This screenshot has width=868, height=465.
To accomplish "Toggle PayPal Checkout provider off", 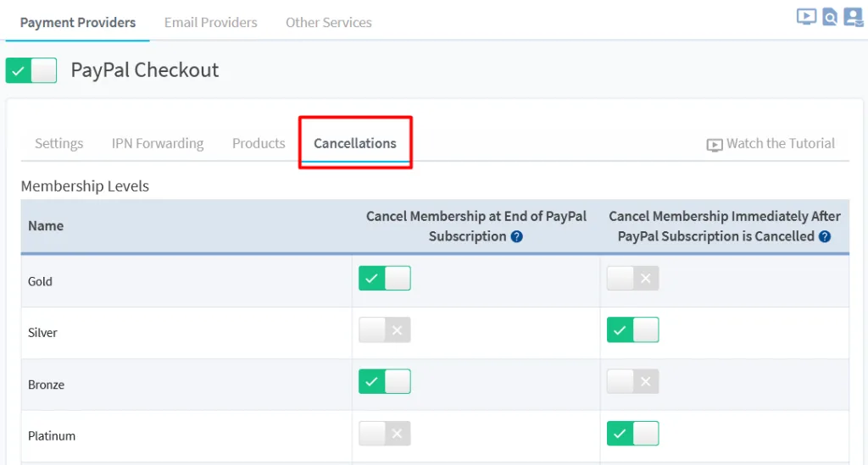I will [x=31, y=70].
